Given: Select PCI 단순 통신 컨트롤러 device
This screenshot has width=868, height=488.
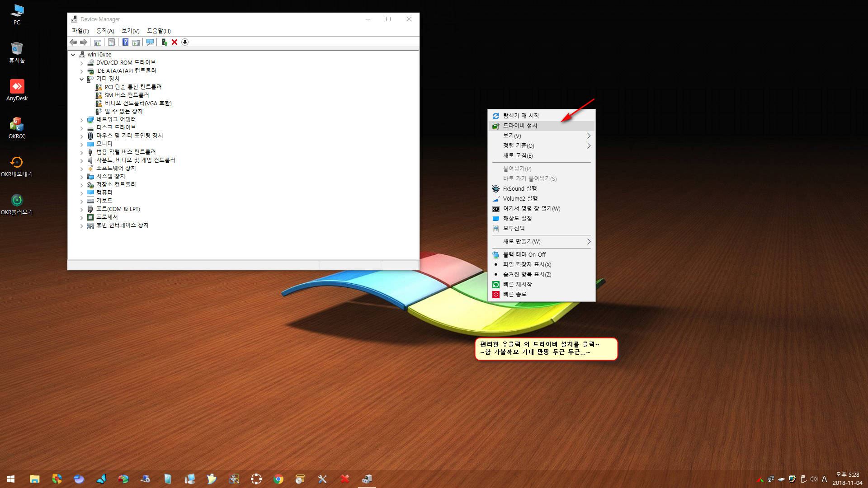Looking at the screenshot, I should (x=133, y=87).
